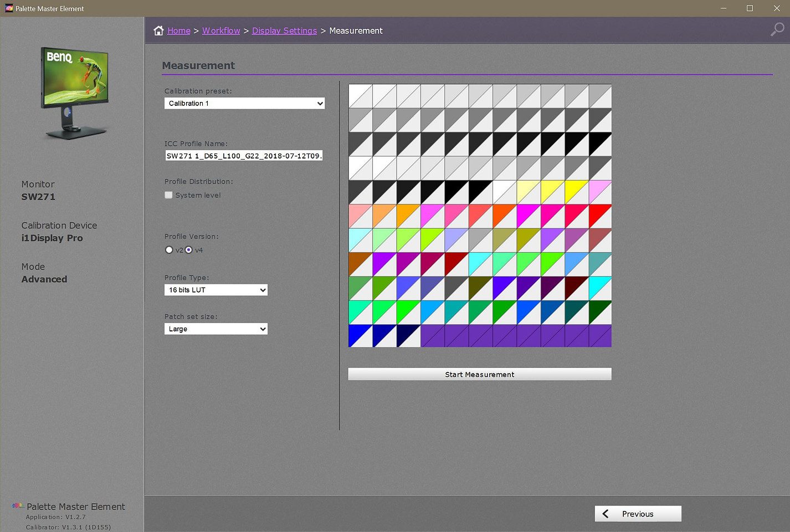Click the pure yellow patch swatch
This screenshot has height=532, width=790.
[576, 192]
